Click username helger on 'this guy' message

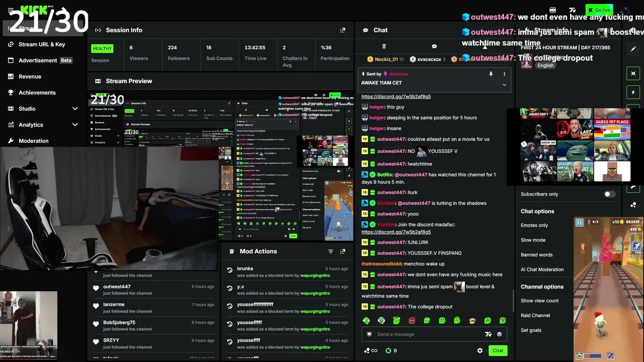click(x=377, y=107)
